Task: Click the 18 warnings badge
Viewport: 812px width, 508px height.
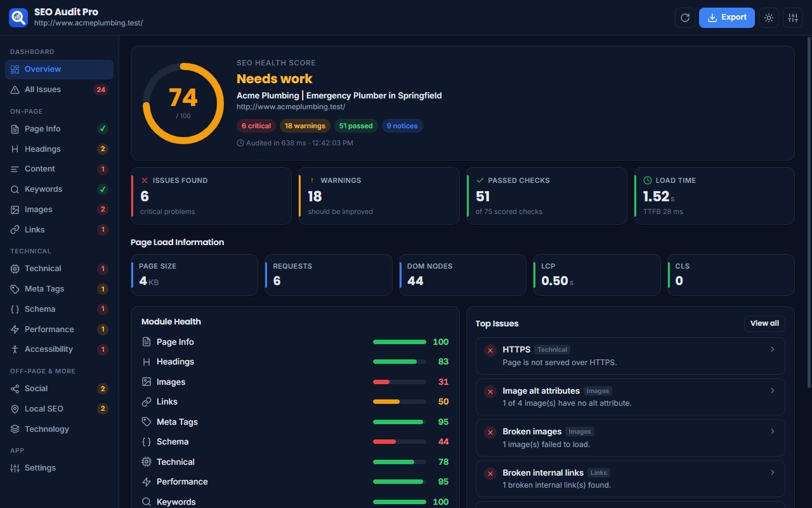Action: click(x=305, y=126)
